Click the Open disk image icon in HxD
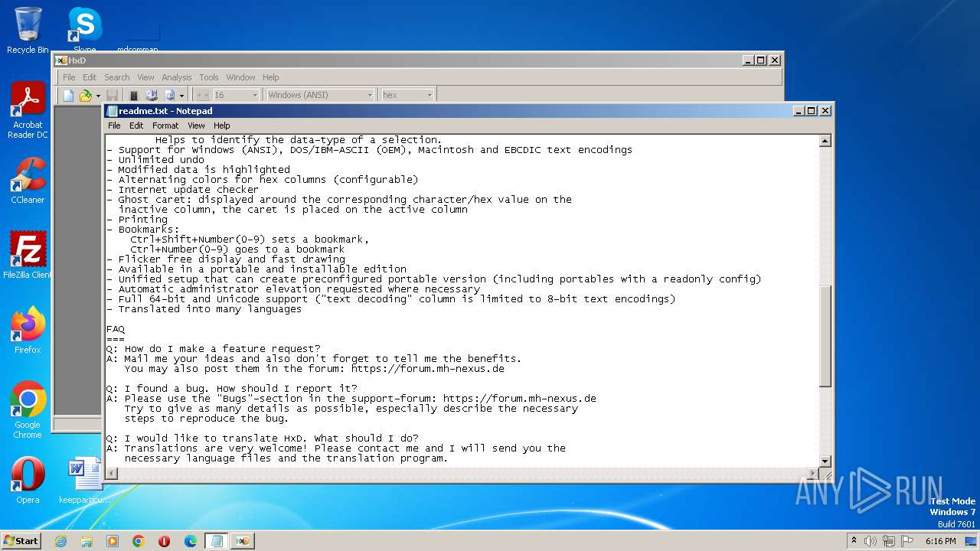This screenshot has width=980, height=551. [x=170, y=95]
